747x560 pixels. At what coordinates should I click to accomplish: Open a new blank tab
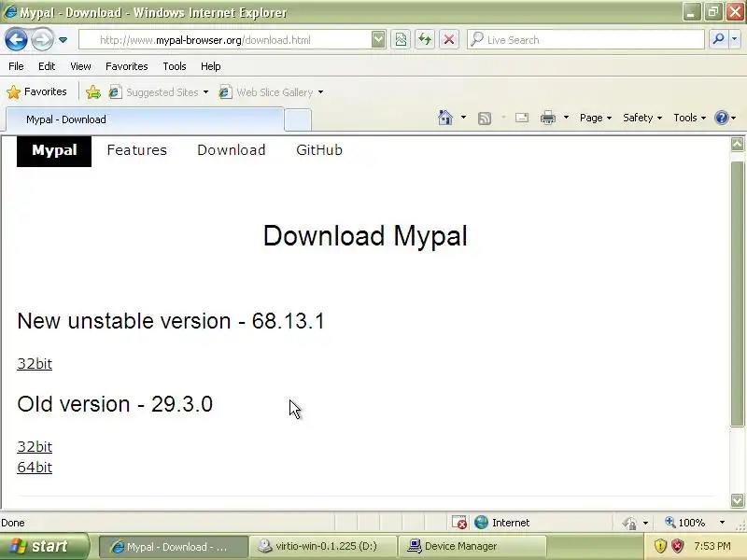298,119
